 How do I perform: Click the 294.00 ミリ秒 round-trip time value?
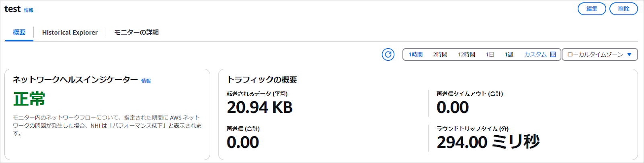click(488, 142)
